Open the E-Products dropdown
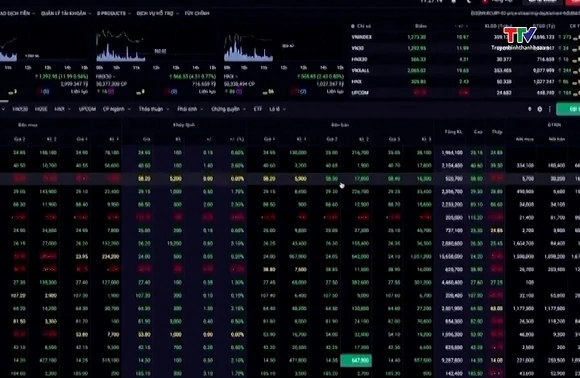The width and height of the screenshot is (580, 378). click(114, 13)
